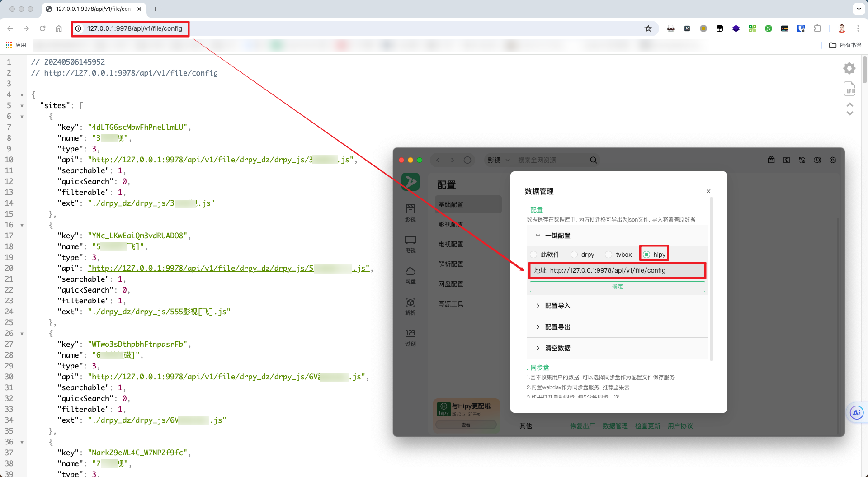The width and height of the screenshot is (868, 477).
Task: Expand the 配置导入 section
Action: point(618,306)
